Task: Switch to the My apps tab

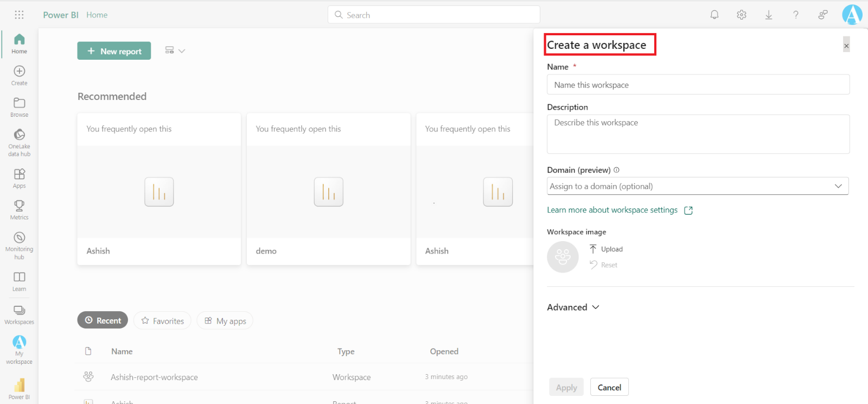Action: tap(225, 321)
